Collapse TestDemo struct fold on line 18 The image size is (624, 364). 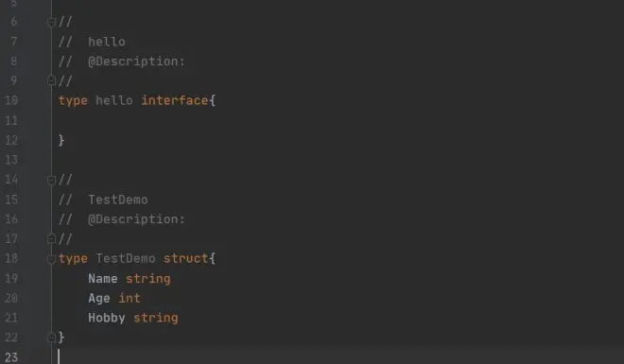[x=51, y=259]
